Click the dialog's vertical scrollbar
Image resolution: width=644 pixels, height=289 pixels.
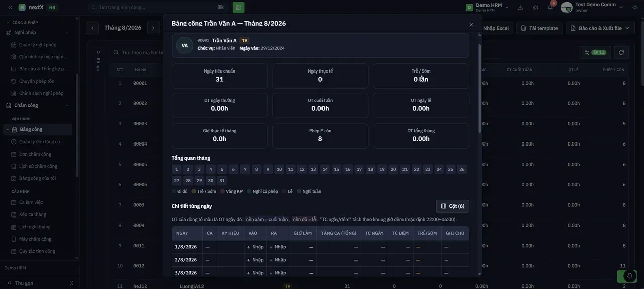(x=479, y=88)
